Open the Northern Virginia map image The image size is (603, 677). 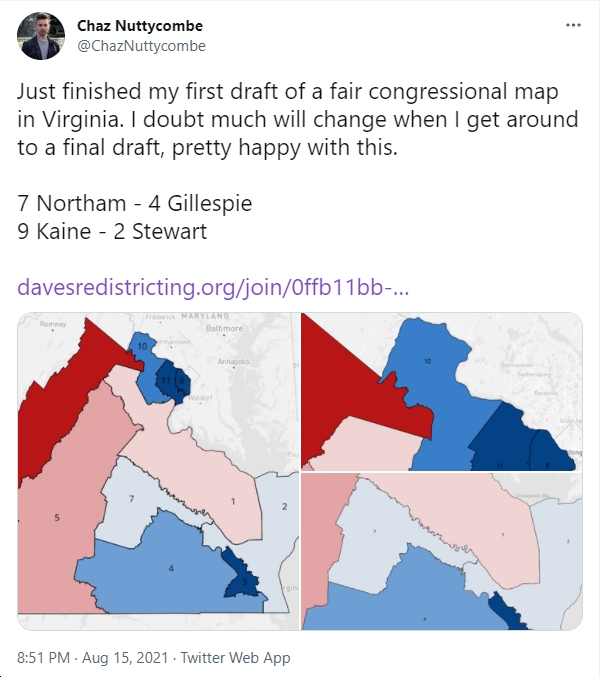(x=442, y=392)
